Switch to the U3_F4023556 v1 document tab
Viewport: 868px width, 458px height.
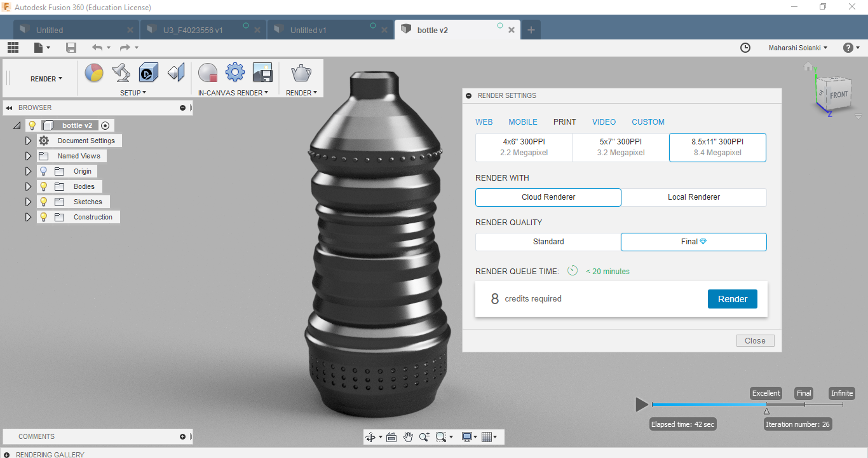[x=203, y=30]
